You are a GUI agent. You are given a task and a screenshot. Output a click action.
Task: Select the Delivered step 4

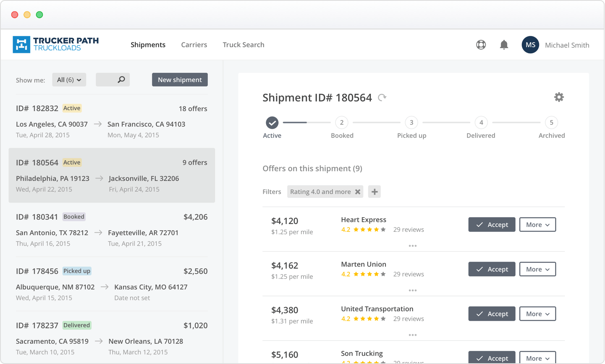click(481, 123)
